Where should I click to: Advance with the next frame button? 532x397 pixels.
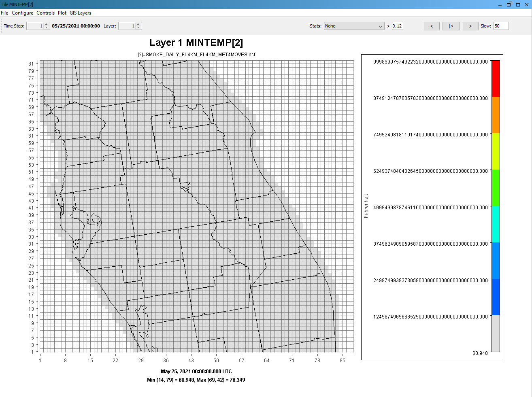[470, 26]
